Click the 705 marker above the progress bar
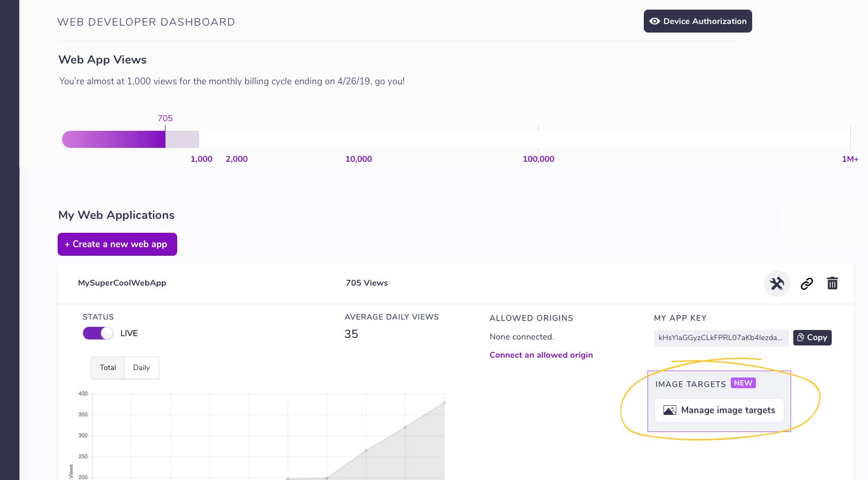The height and width of the screenshot is (480, 868). click(165, 119)
